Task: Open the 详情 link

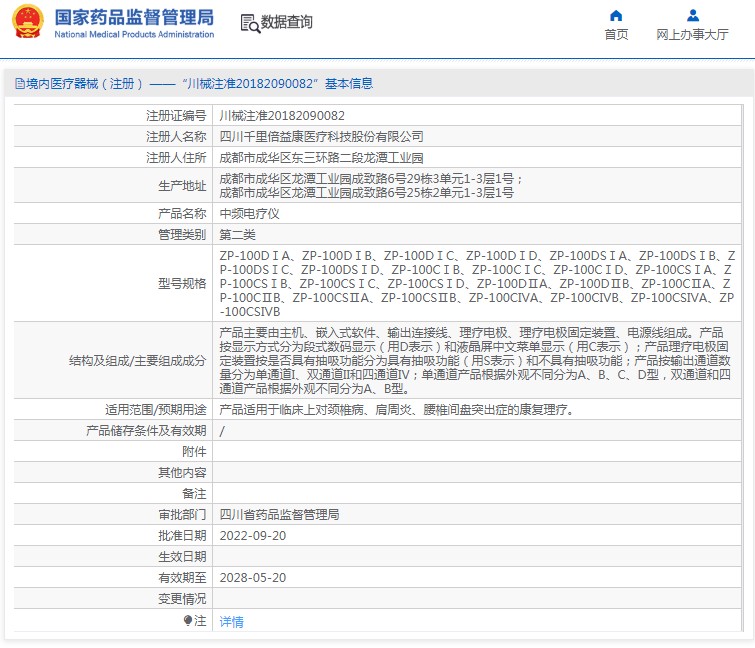Action: [232, 622]
